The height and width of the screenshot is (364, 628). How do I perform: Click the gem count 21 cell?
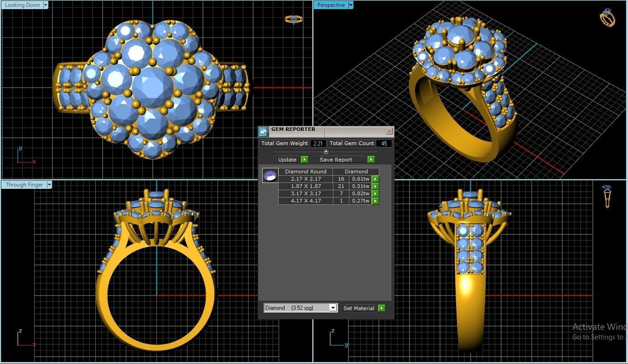(x=341, y=186)
